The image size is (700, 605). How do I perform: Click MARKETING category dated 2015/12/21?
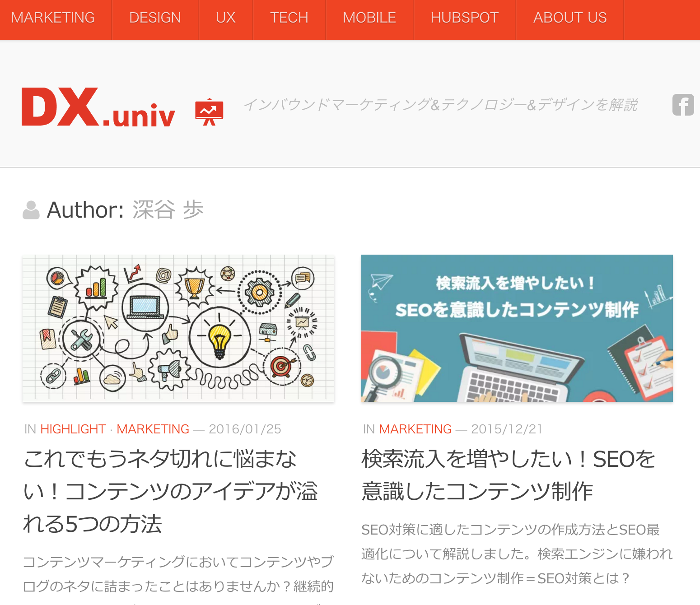pos(415,429)
